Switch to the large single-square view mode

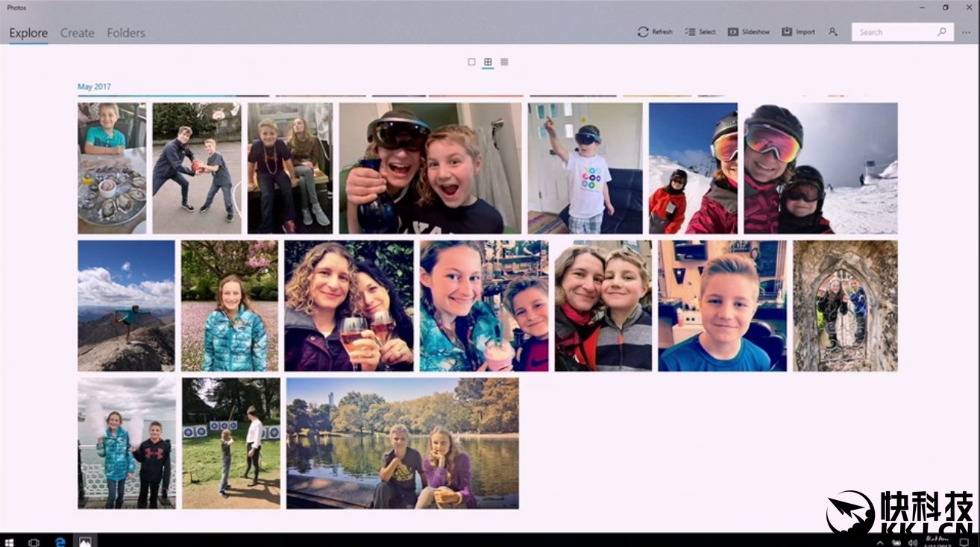(471, 62)
